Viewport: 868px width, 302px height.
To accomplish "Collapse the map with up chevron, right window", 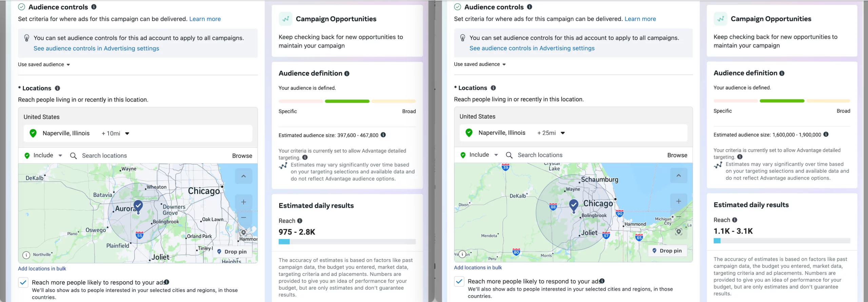I will (x=679, y=175).
